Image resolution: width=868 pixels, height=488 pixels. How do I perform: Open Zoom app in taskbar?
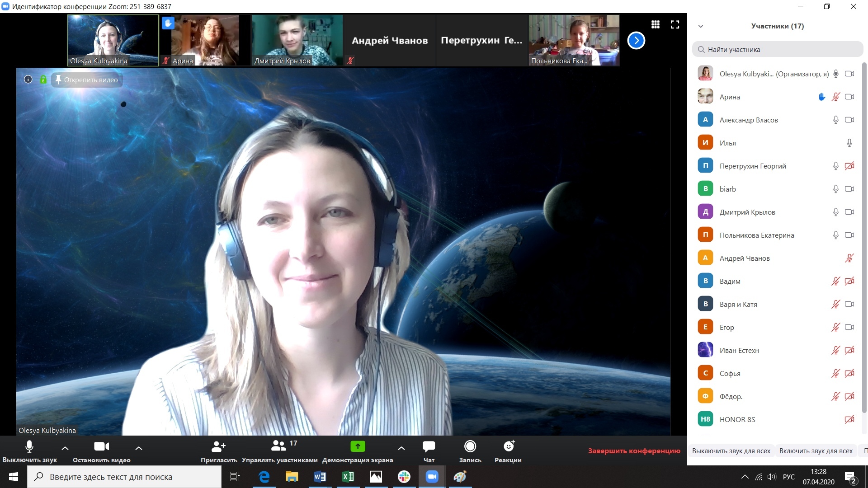432,477
